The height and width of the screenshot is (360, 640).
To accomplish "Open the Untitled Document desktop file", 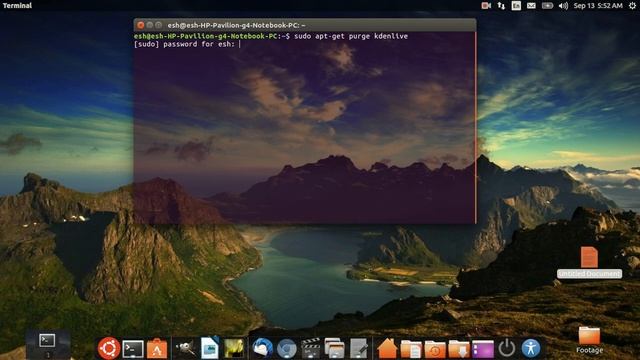I will [x=589, y=262].
